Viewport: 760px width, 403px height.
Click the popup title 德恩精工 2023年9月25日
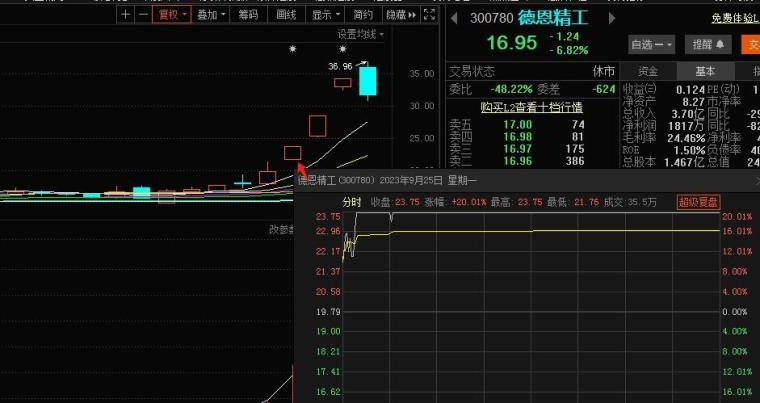387,180
